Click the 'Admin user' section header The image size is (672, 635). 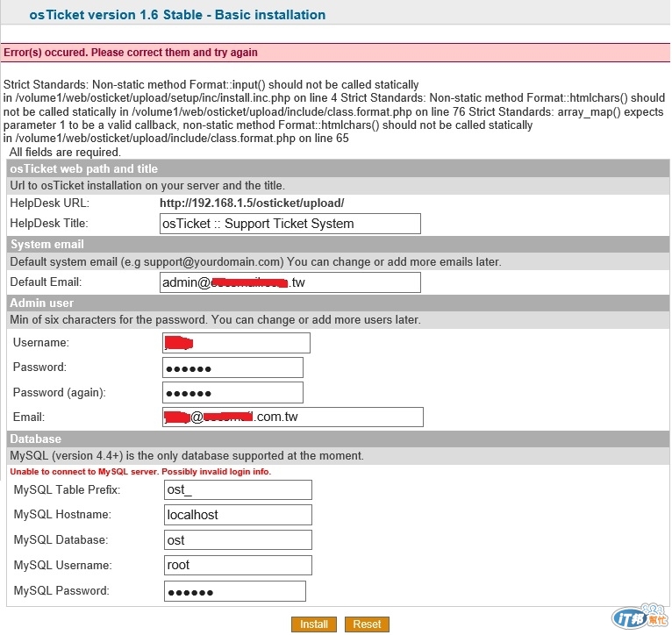[42, 303]
